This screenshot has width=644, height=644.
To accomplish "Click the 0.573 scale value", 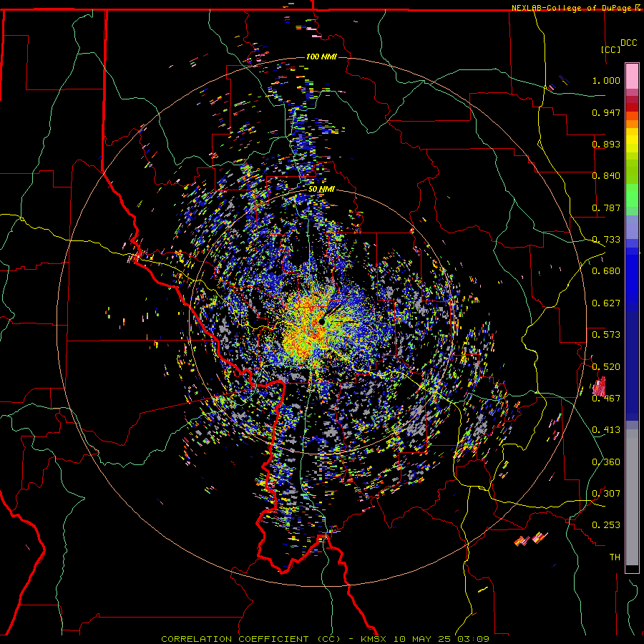I will (606, 335).
